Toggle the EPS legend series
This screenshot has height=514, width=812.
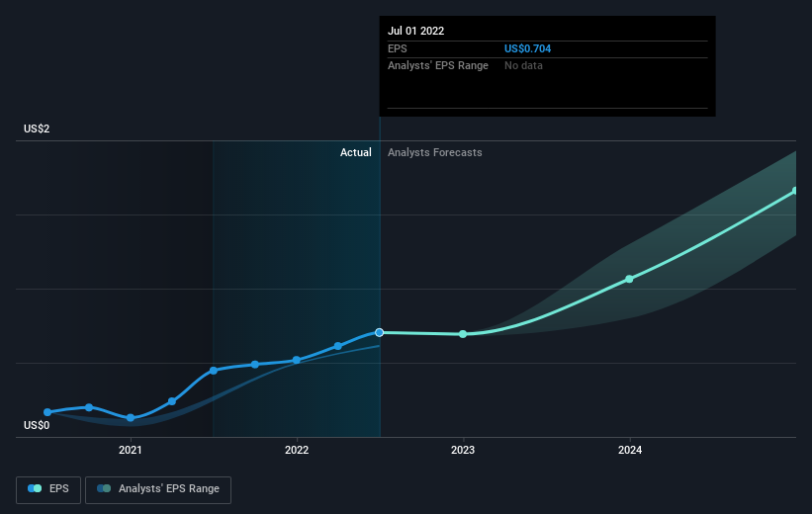point(48,489)
